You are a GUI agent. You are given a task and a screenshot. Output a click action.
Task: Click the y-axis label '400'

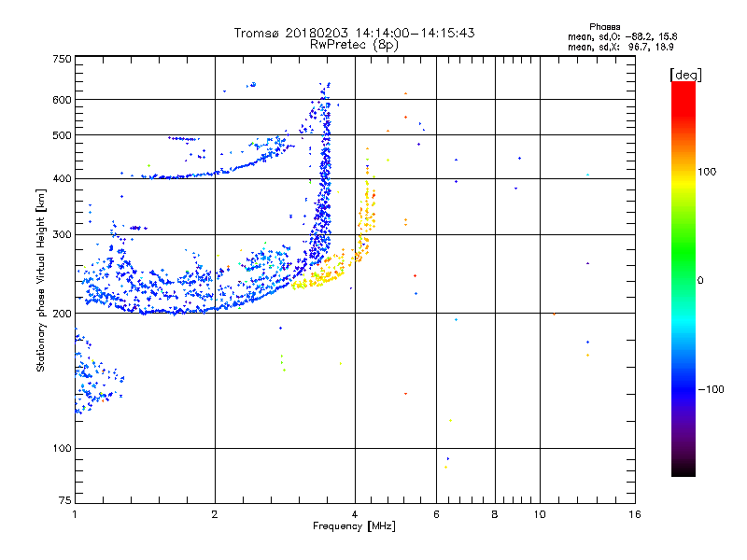[x=62, y=178]
